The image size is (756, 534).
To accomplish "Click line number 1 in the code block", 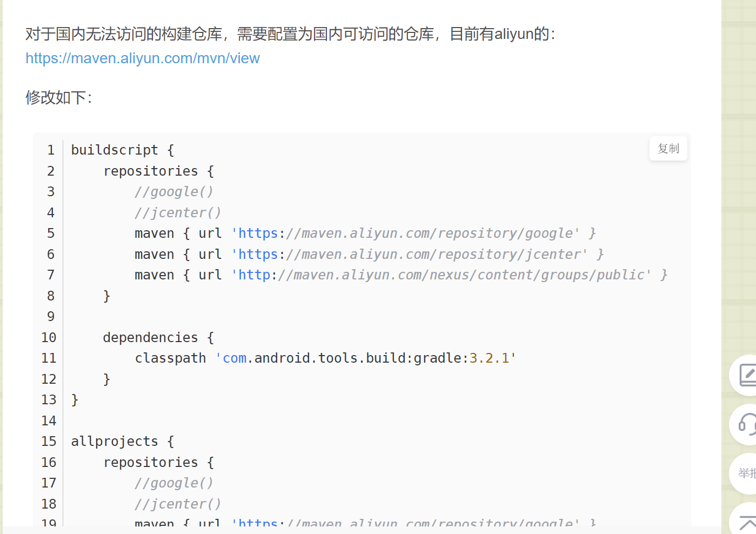I will pyautogui.click(x=50, y=150).
